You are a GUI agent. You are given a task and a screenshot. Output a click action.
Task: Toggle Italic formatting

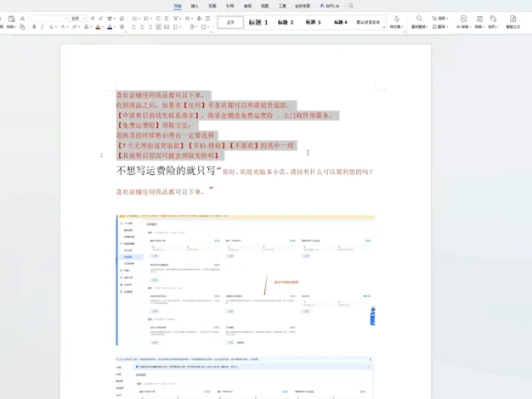click(42, 27)
